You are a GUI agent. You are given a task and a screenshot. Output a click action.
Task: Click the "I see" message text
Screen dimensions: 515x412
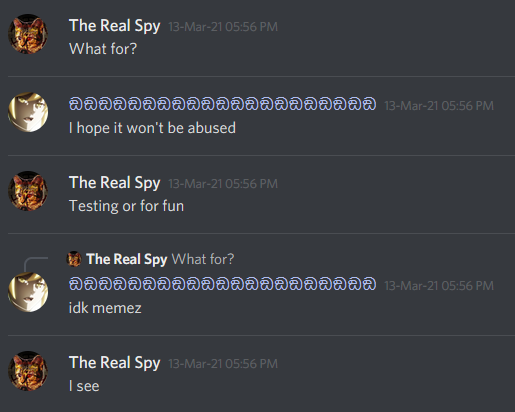point(84,386)
